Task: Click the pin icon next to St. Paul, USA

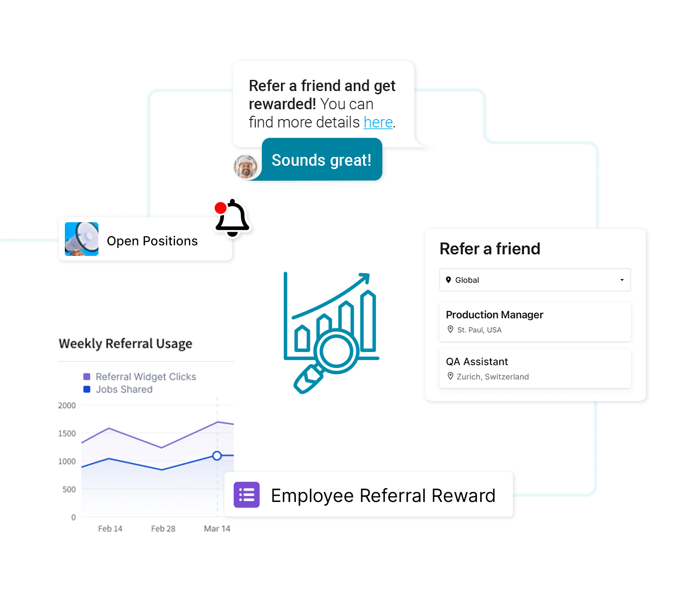Action: tap(450, 329)
